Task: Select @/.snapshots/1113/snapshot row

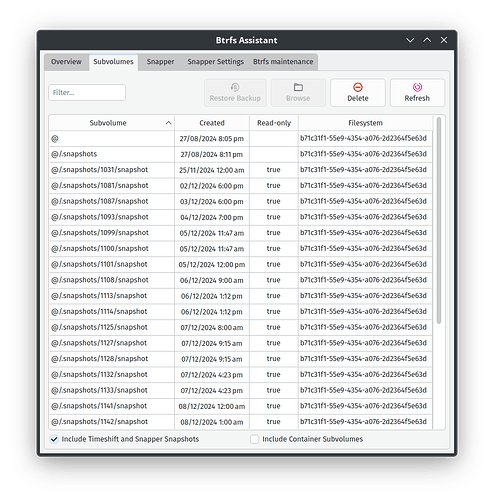Action: 241,296
